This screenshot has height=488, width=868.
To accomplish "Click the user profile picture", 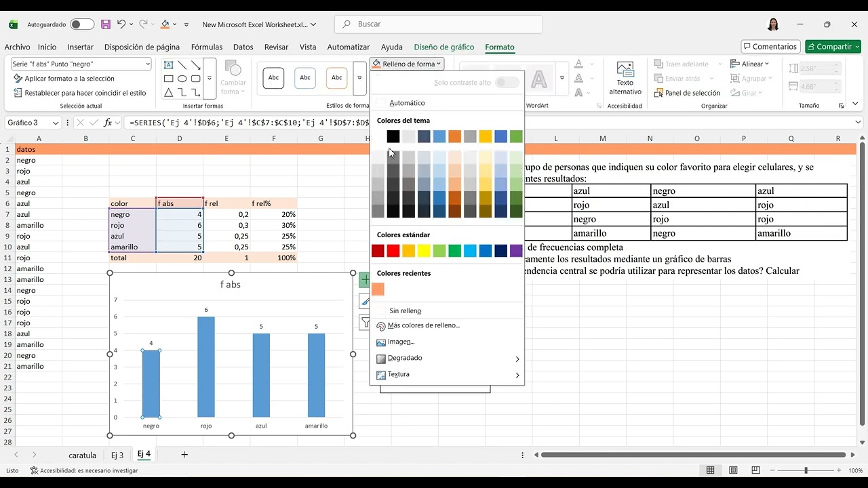I will click(773, 24).
